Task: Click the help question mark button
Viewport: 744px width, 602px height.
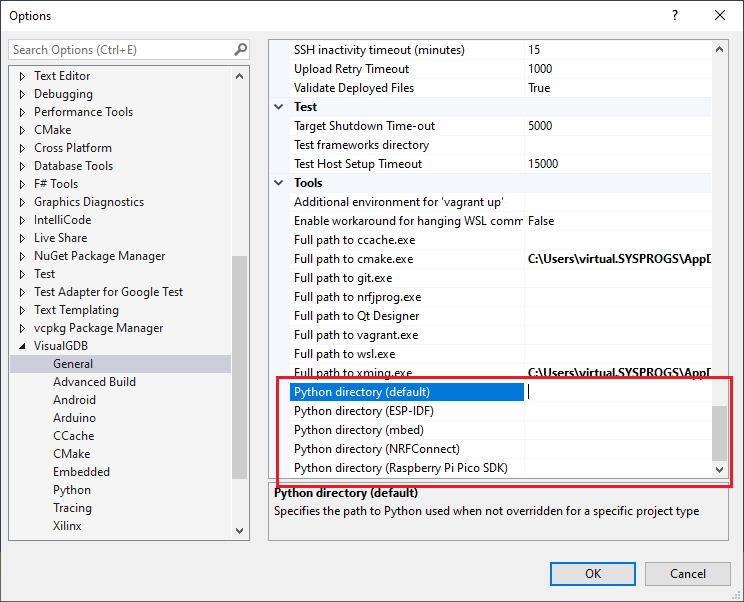Action: click(675, 15)
